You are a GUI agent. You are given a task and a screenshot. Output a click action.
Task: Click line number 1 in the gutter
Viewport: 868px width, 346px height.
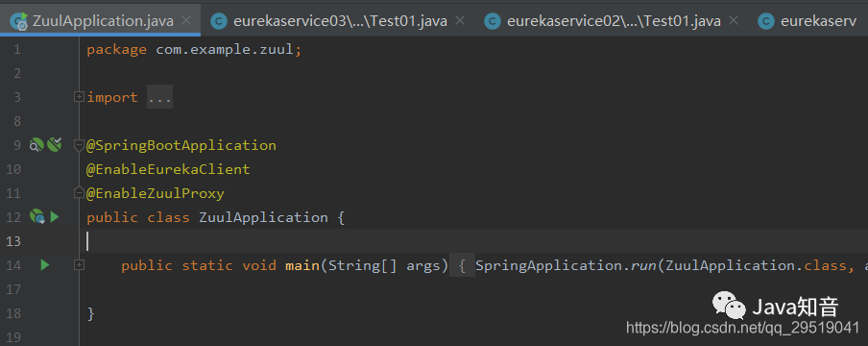[x=16, y=49]
